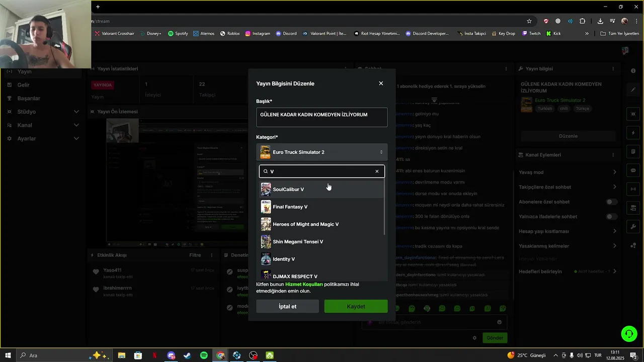The height and width of the screenshot is (362, 644).
Task: Open Takipçilere özel sohbet options
Action: (614, 187)
